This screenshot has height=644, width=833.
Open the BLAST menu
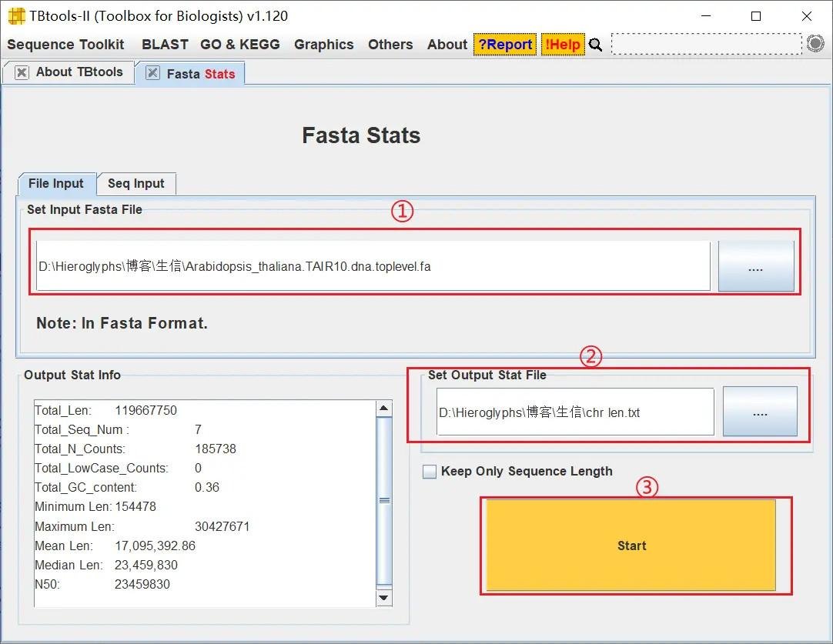click(165, 45)
